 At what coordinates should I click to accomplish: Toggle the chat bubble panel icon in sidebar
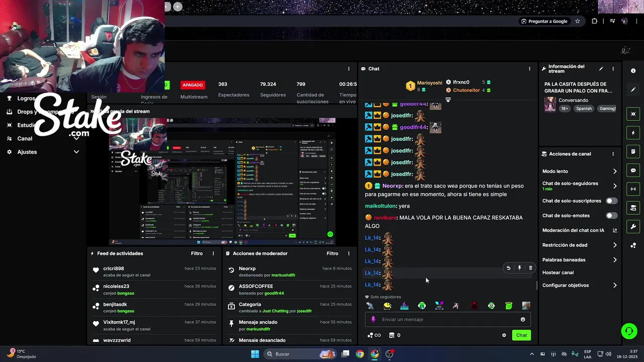(x=633, y=170)
